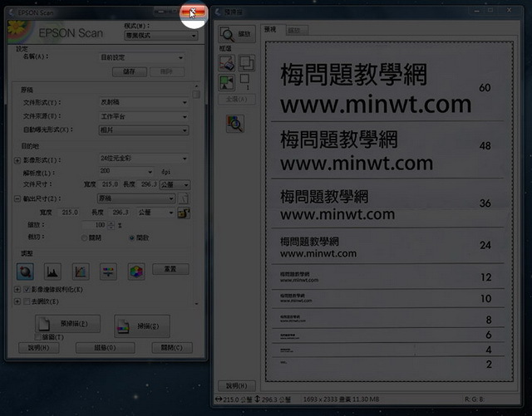This screenshot has height=416, width=532.
Task: Click the 關閉(C) close button
Action: tap(172, 348)
